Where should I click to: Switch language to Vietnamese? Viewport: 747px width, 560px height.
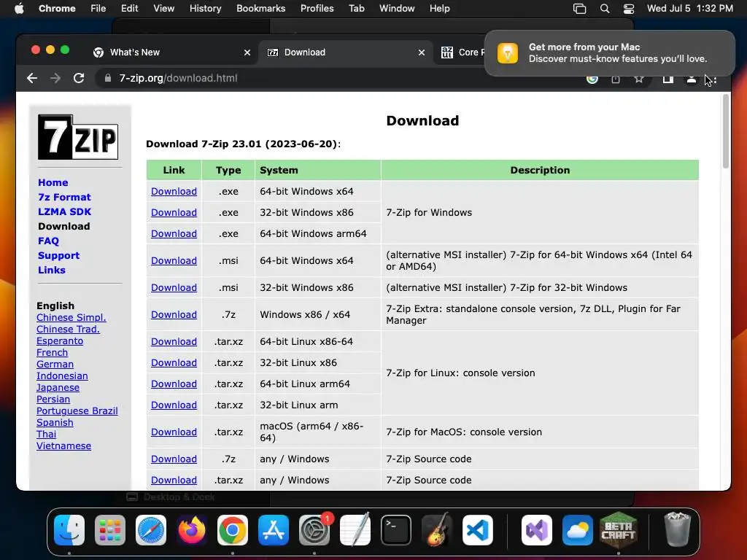coord(64,446)
